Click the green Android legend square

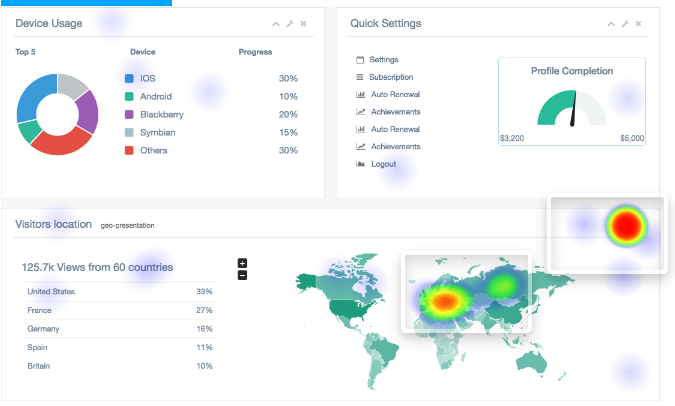click(129, 96)
